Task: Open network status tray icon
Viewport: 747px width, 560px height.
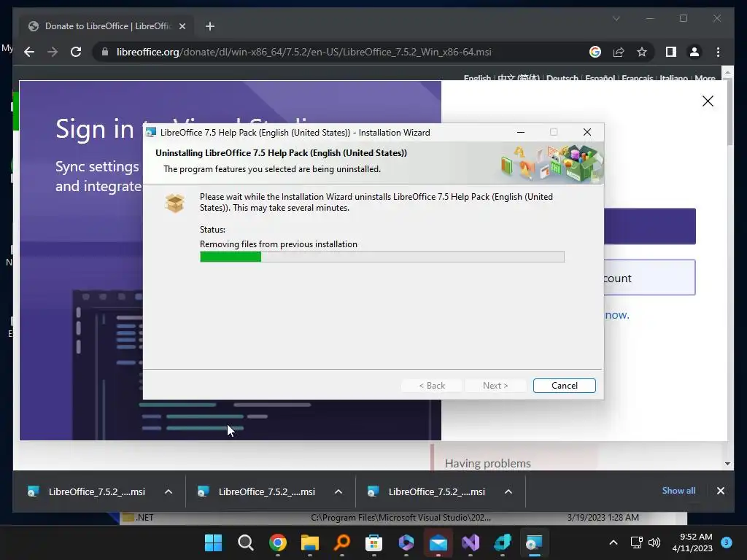Action: click(x=636, y=542)
